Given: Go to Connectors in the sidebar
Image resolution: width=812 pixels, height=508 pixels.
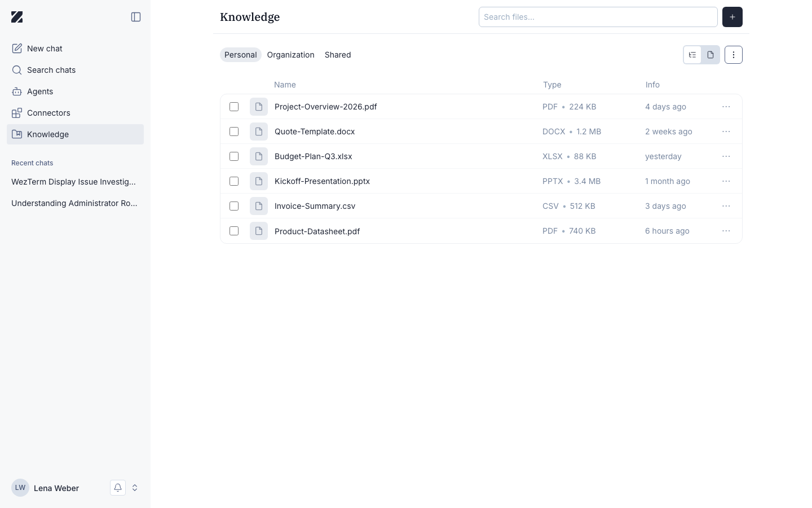Looking at the screenshot, I should pyautogui.click(x=75, y=113).
